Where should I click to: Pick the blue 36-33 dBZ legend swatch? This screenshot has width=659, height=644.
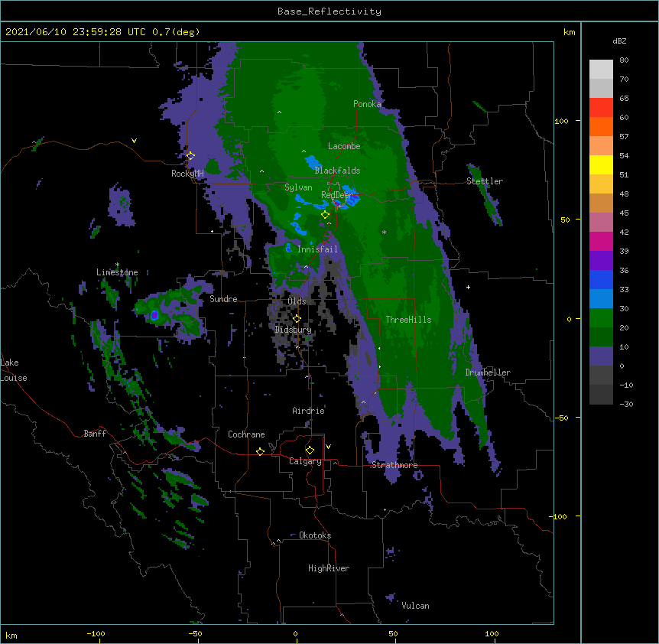click(601, 279)
